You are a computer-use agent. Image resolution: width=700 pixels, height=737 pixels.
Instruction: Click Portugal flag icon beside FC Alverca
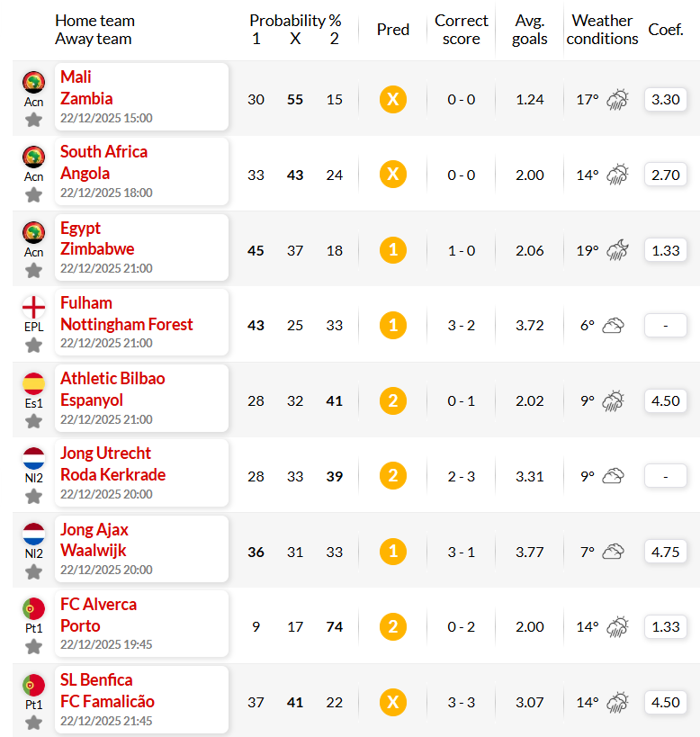coord(34,608)
